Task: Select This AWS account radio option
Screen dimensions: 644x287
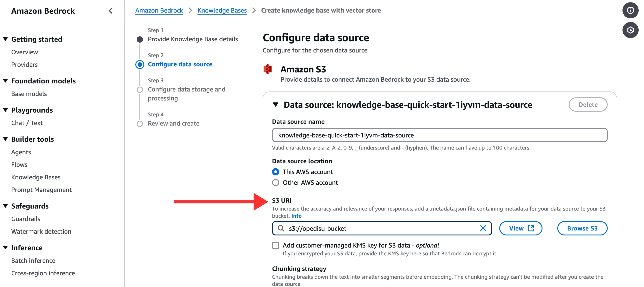Action: click(275, 172)
